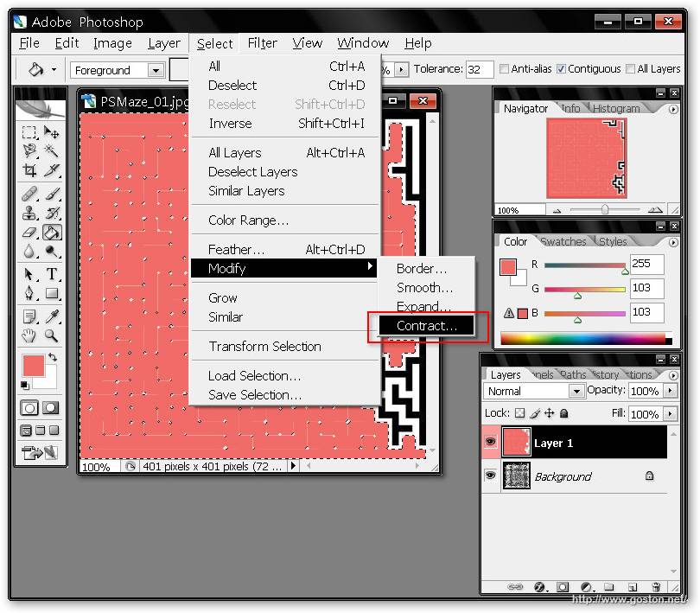Viewport: 700px width, 613px height.
Task: Select the Rectangular Marquee tool
Action: tap(29, 132)
